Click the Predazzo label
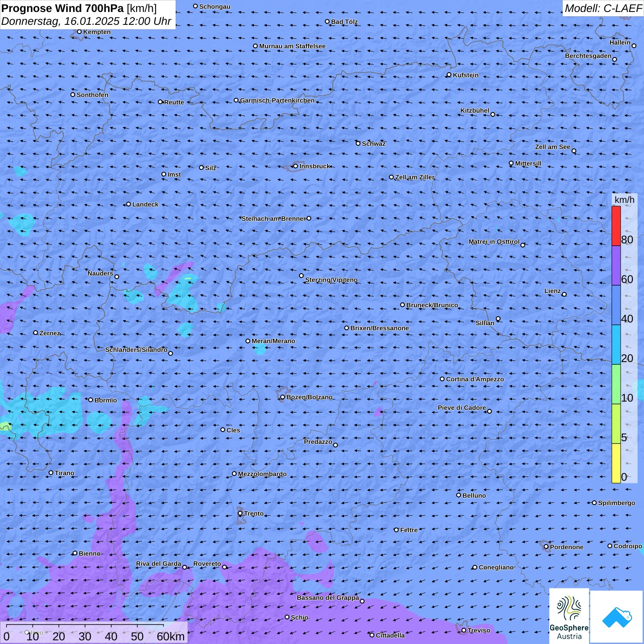 [x=318, y=442]
